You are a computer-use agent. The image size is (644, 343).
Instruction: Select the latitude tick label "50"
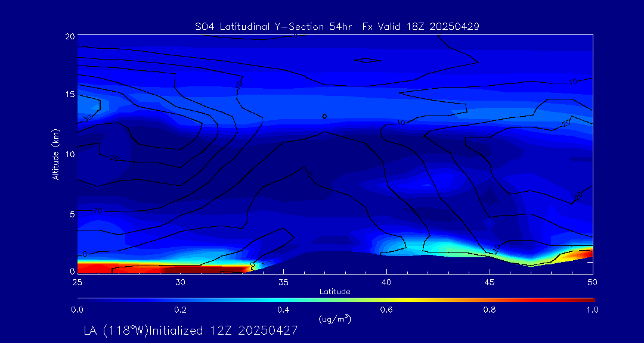593,282
